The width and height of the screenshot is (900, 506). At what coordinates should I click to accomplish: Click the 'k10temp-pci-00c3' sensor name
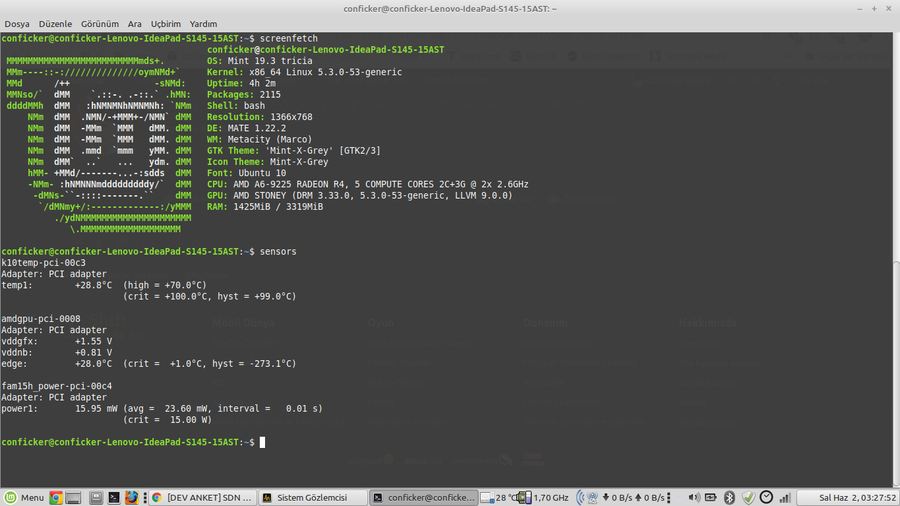pos(43,263)
